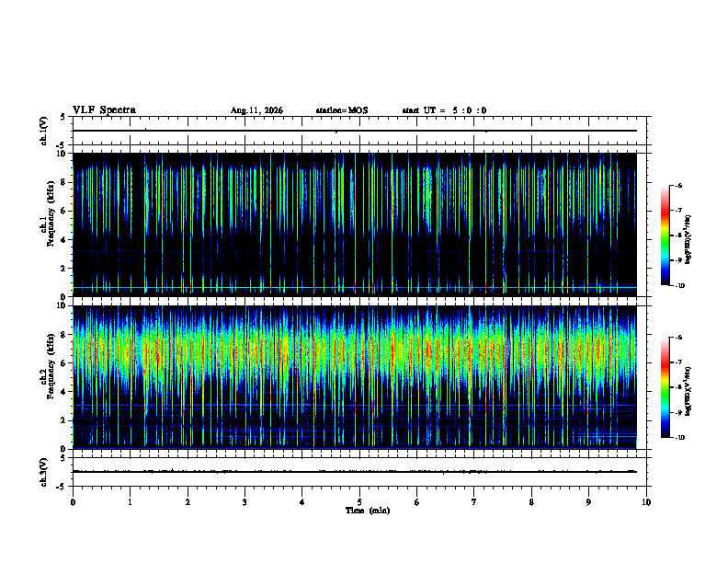Viewport: 728px width, 563px height.
Task: Click the ch.2 spectrogram color scale bar
Action: click(665, 387)
